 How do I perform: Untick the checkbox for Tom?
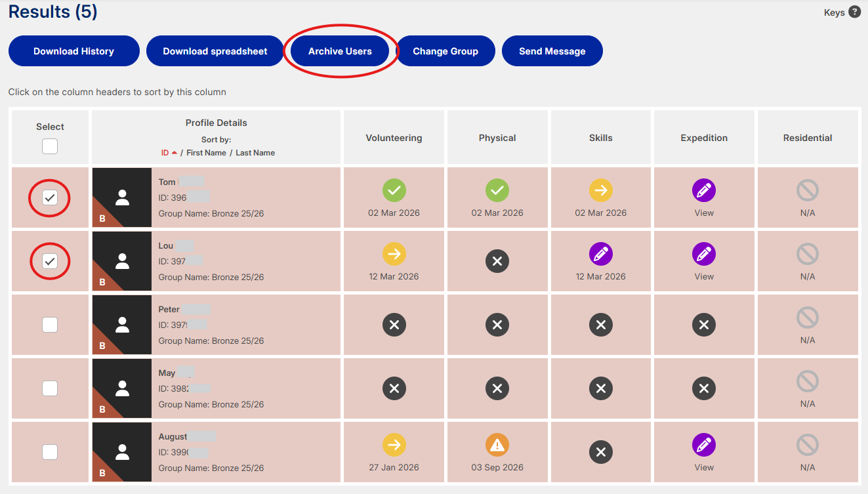coord(50,197)
